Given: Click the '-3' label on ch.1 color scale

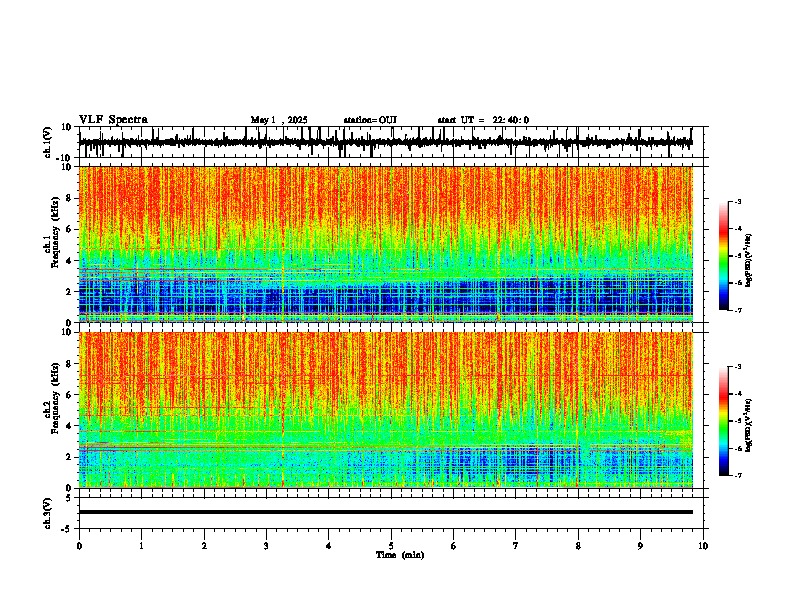Looking at the screenshot, I should tap(738, 201).
